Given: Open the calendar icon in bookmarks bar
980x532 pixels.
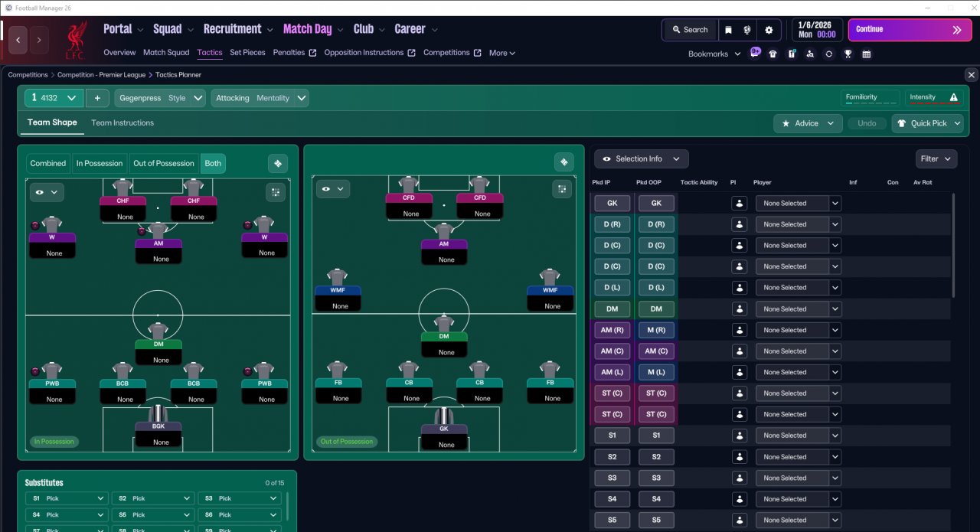Looking at the screenshot, I should pos(866,54).
